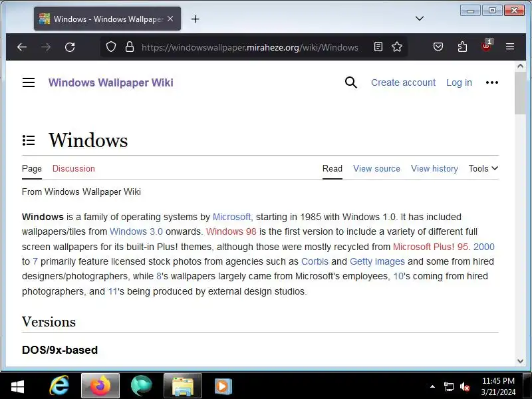This screenshot has height=399, width=532.
Task: Open the Getty Images link
Action: click(x=377, y=261)
